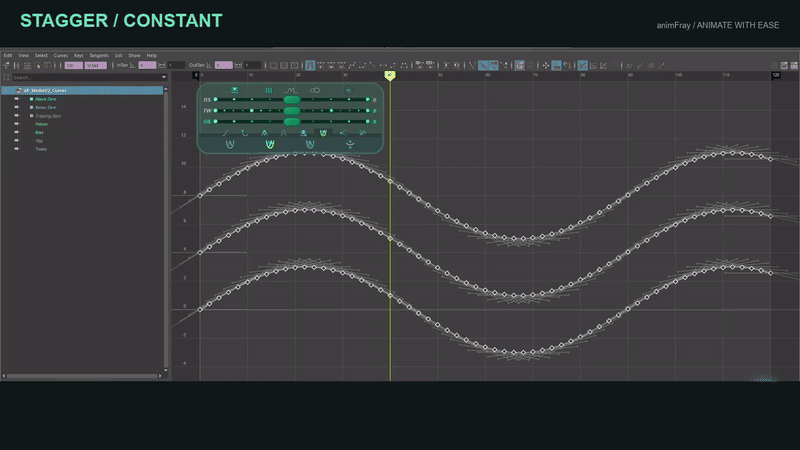Click the start frame 0 range marker
This screenshot has width=800, height=450.
195,75
